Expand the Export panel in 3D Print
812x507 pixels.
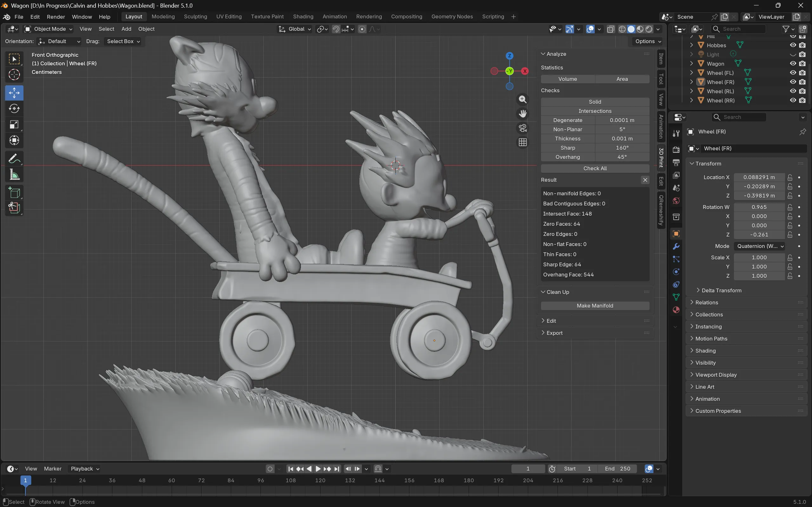pyautogui.click(x=595, y=333)
